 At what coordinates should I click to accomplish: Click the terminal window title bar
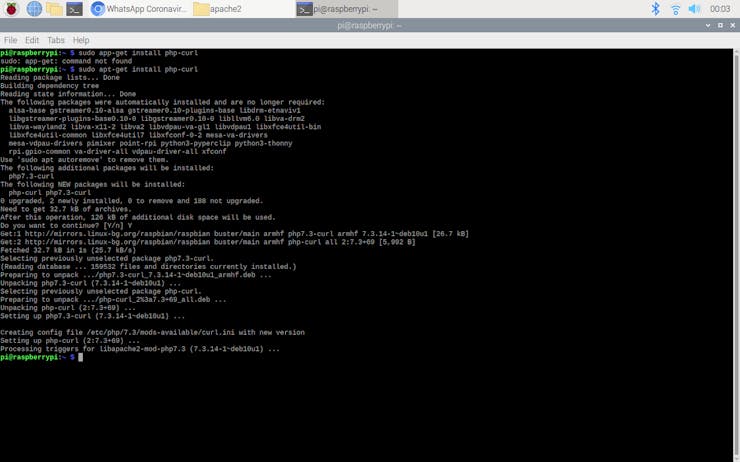click(x=370, y=25)
